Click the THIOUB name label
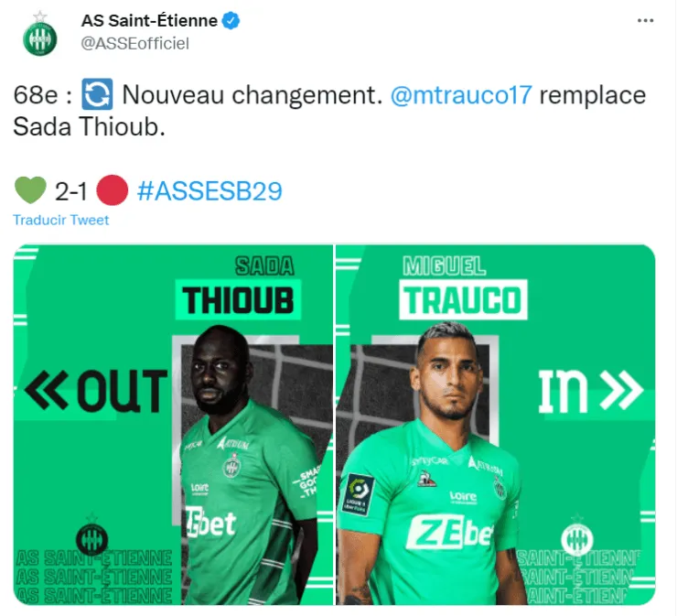The height and width of the screenshot is (616, 677). tap(238, 300)
